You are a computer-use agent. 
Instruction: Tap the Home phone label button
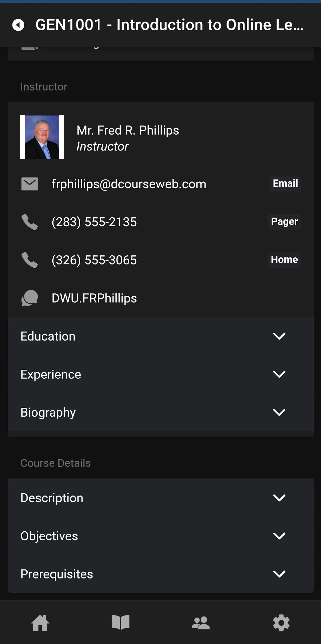click(x=284, y=260)
